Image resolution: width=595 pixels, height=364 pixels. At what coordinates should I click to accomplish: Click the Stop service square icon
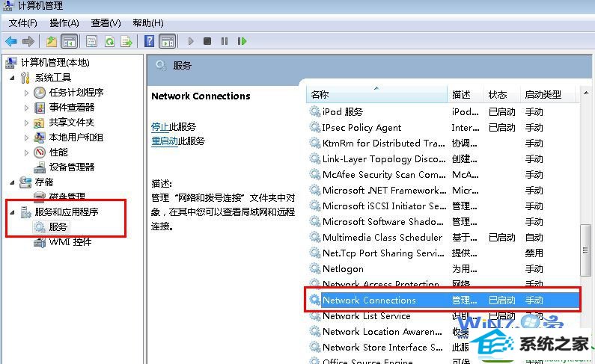point(207,41)
